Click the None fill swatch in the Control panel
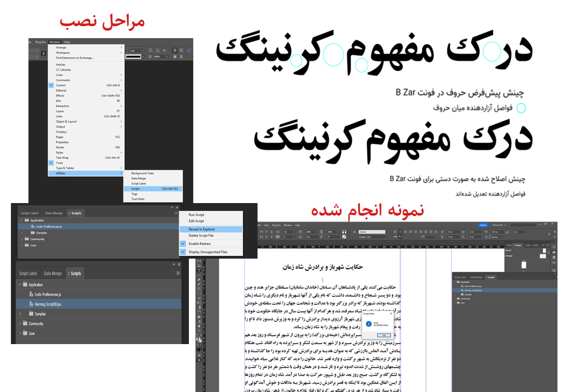 [x=344, y=237]
